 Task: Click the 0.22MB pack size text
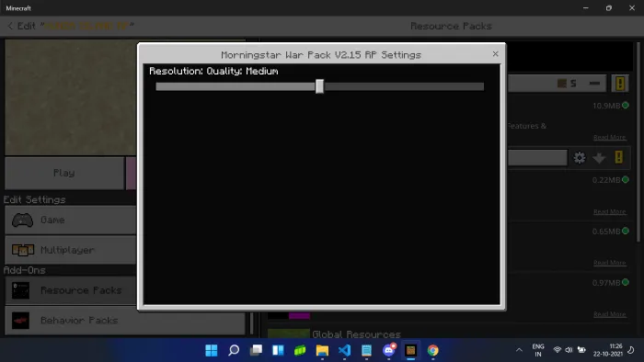[x=606, y=180]
